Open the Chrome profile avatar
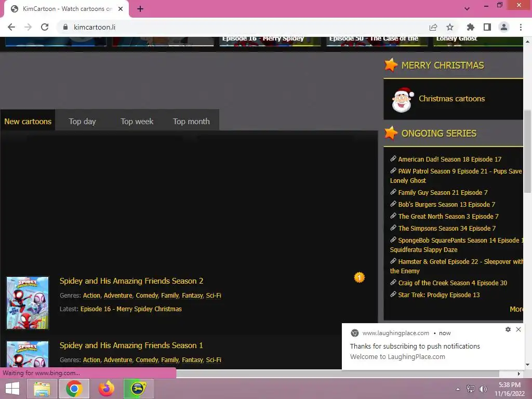This screenshot has width=532, height=399. 504,27
